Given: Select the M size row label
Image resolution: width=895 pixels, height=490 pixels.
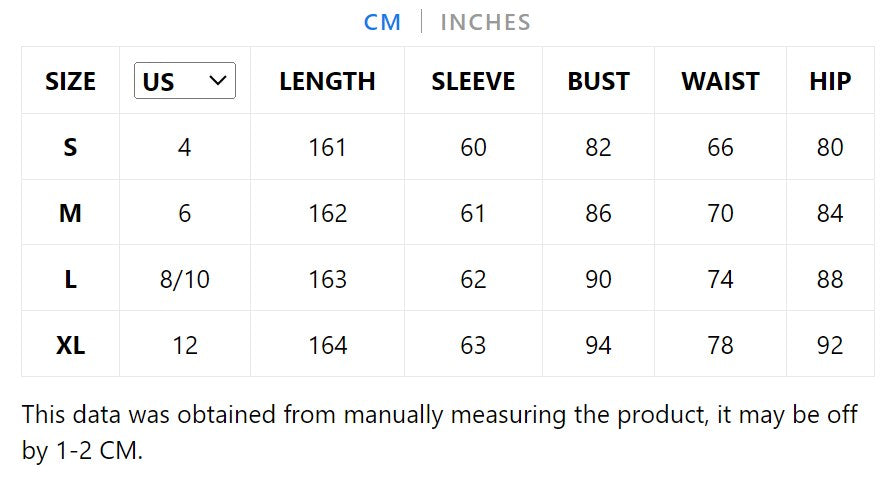Looking at the screenshot, I should (x=70, y=213).
